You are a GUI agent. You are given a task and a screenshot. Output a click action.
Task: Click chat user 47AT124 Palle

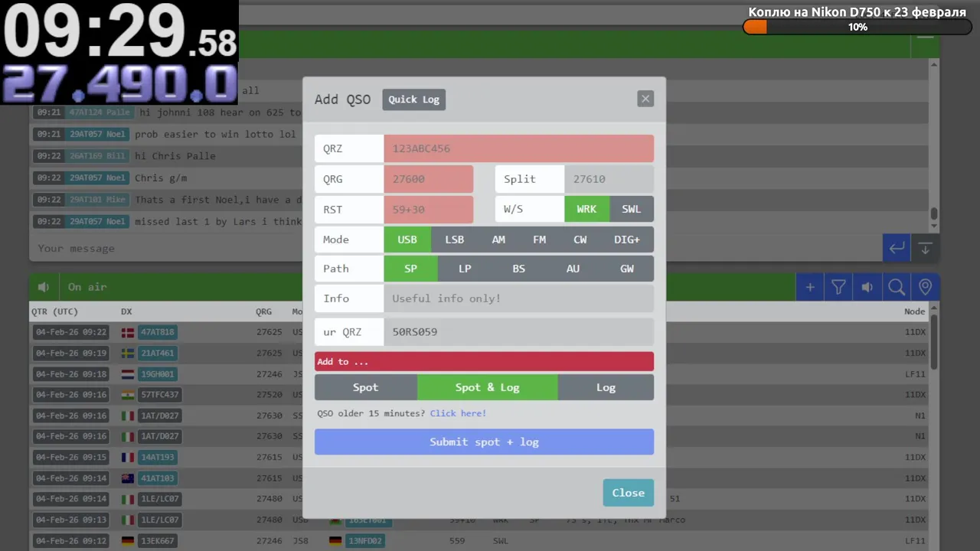100,112
